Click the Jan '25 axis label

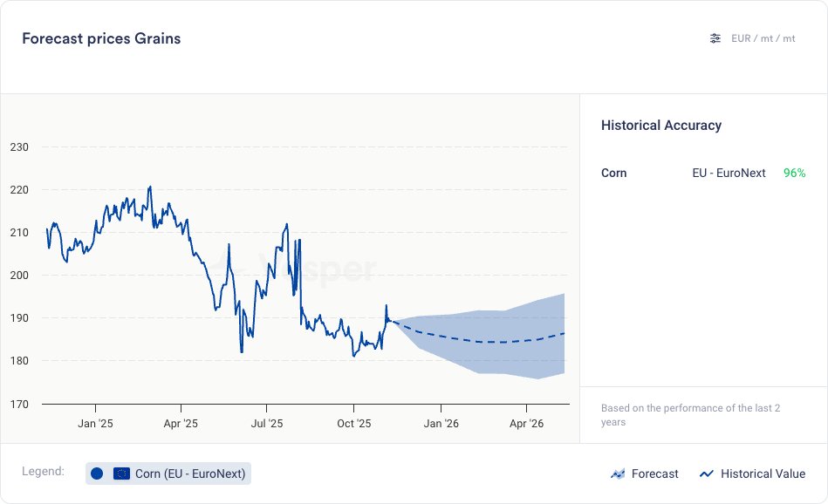[x=94, y=424]
